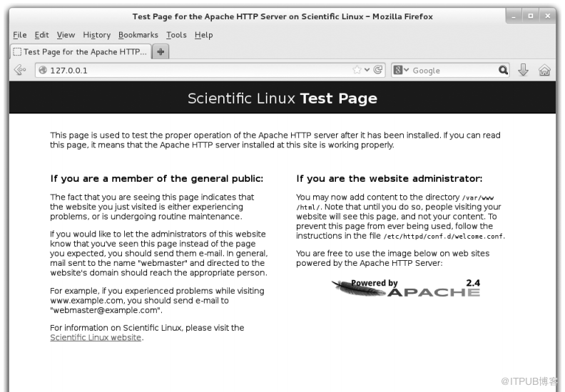Maximize the Firefox window
This screenshot has width=565, height=392.
click(x=531, y=16)
